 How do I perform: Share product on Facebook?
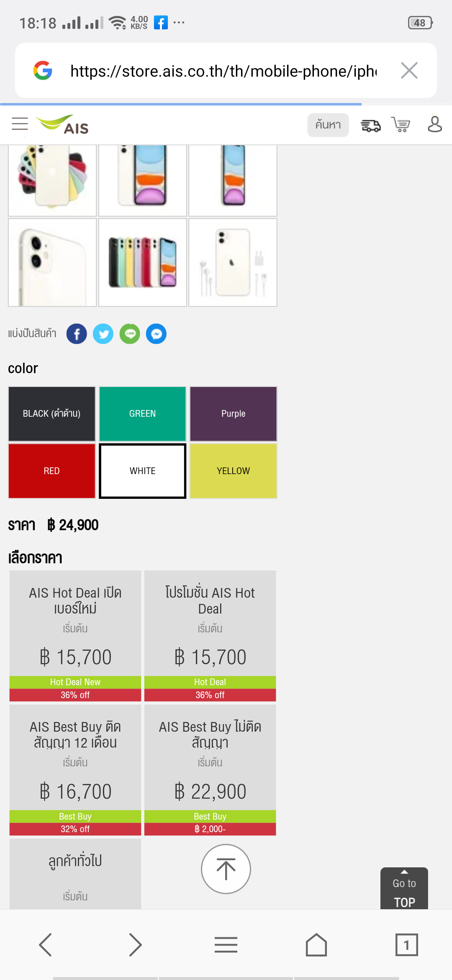pos(77,334)
